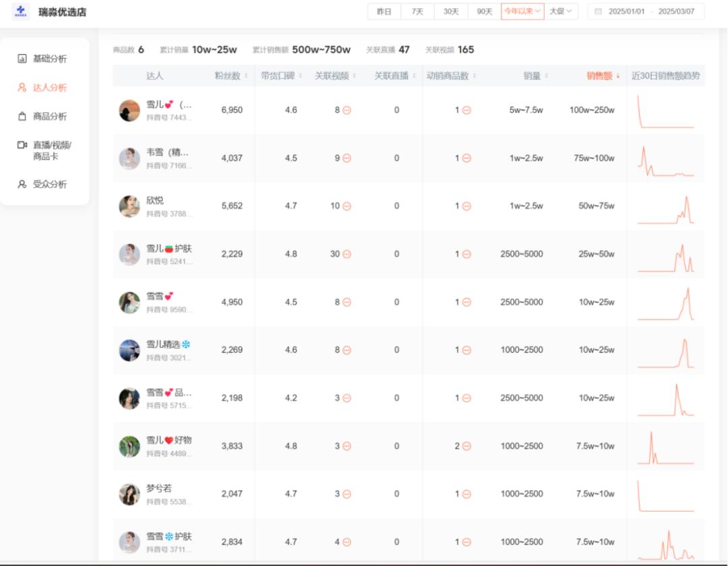728x566 pixels.
Task: Select the 30天 time range button
Action: (x=451, y=11)
